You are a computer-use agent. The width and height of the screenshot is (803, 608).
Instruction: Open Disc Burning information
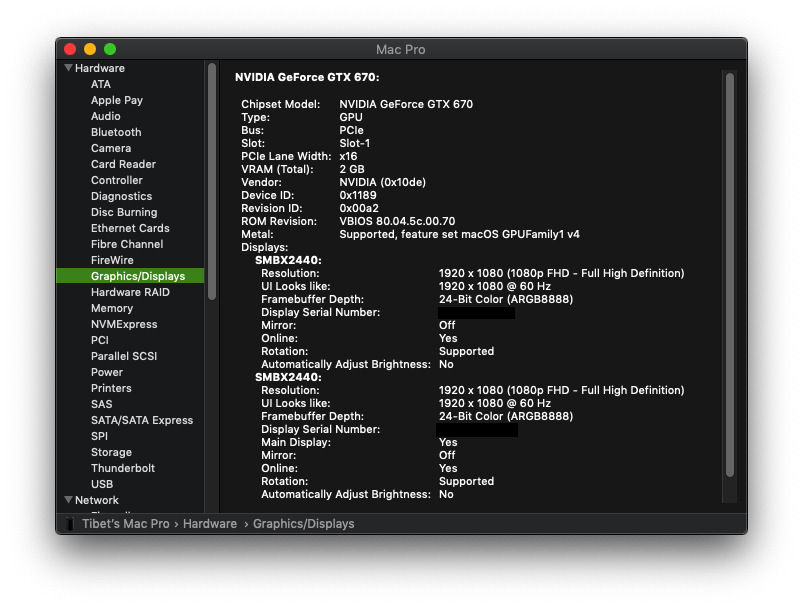tap(124, 212)
